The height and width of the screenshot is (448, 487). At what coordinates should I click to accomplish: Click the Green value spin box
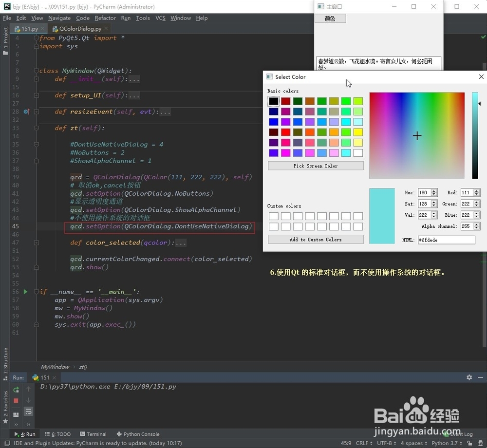(470, 204)
